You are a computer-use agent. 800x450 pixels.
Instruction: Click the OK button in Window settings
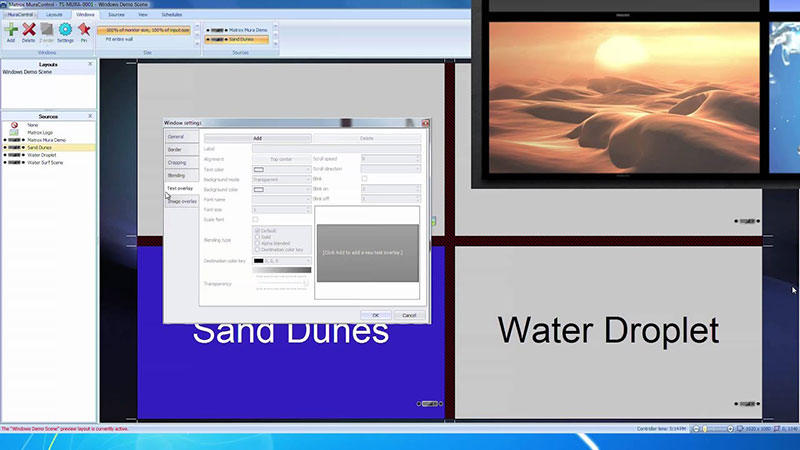tap(375, 315)
